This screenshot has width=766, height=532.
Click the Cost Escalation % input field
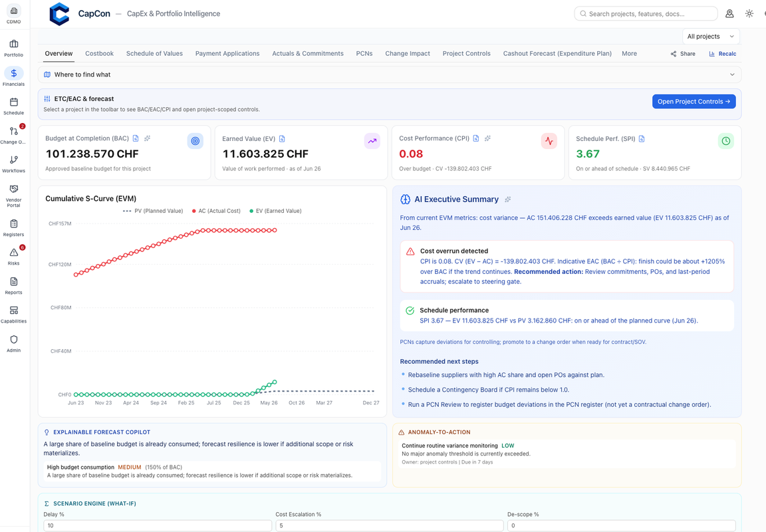(390, 525)
